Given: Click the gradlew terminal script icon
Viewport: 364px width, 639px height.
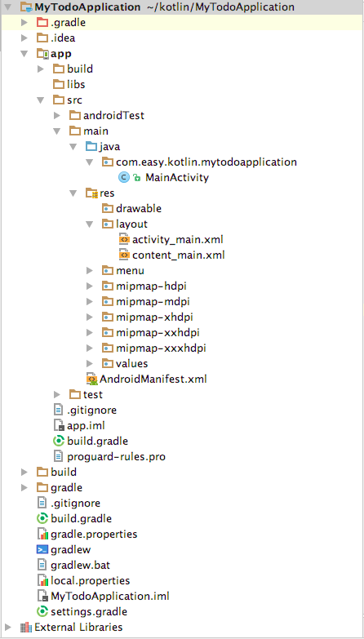Looking at the screenshot, I should (42, 549).
